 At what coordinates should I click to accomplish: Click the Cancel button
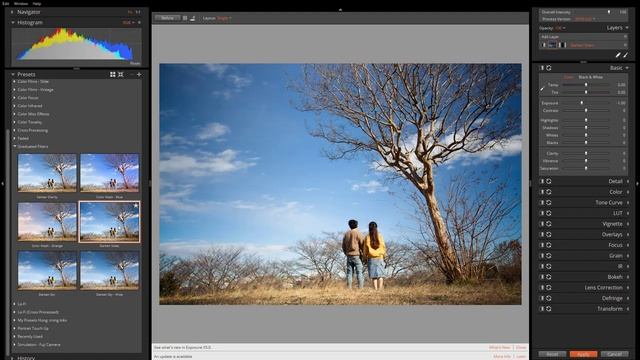point(615,354)
